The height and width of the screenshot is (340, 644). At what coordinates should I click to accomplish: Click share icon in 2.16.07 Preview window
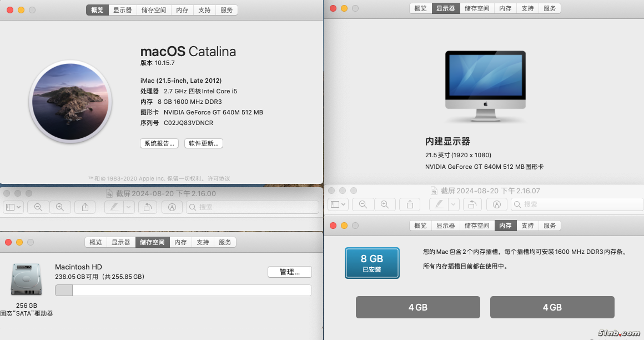(410, 204)
